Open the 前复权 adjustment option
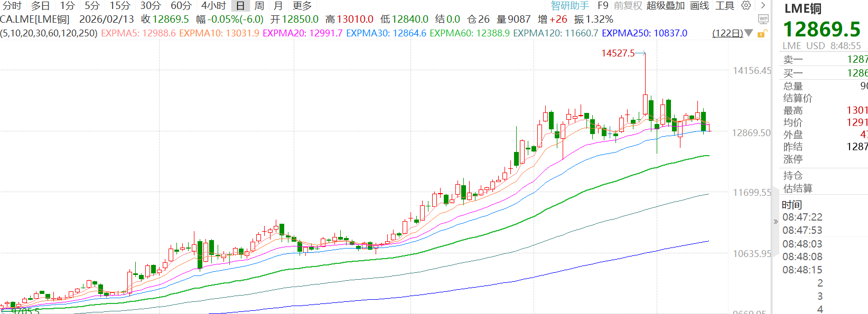 point(628,5)
